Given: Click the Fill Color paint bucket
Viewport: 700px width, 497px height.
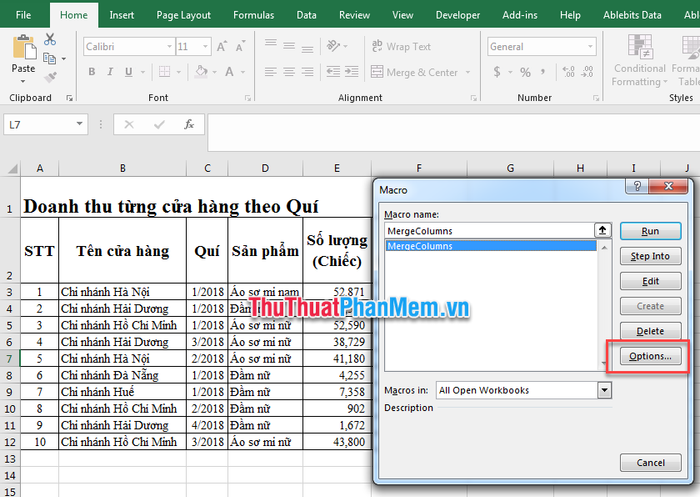Looking at the screenshot, I should (x=201, y=71).
